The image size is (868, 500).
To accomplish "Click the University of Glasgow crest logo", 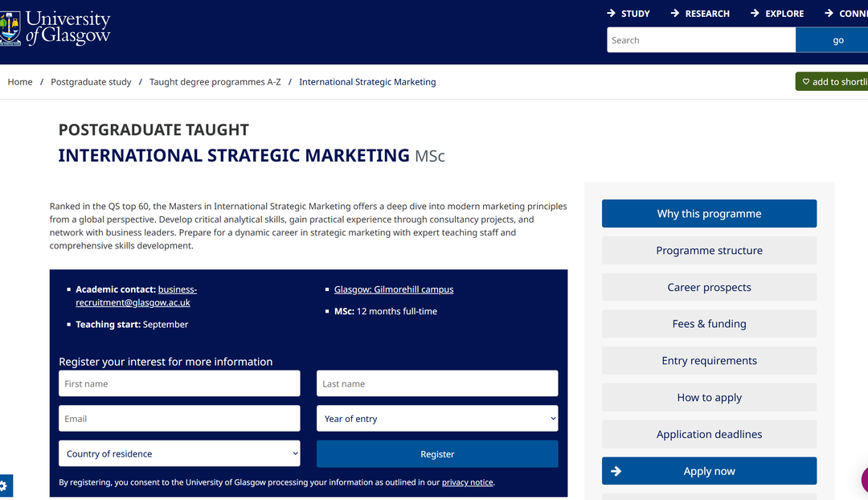I will [x=10, y=27].
